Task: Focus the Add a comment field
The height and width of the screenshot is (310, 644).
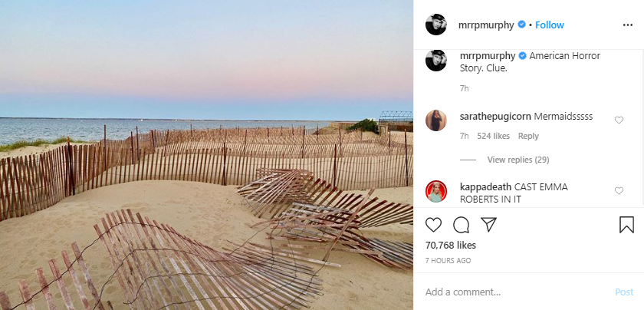Action: tap(516, 292)
